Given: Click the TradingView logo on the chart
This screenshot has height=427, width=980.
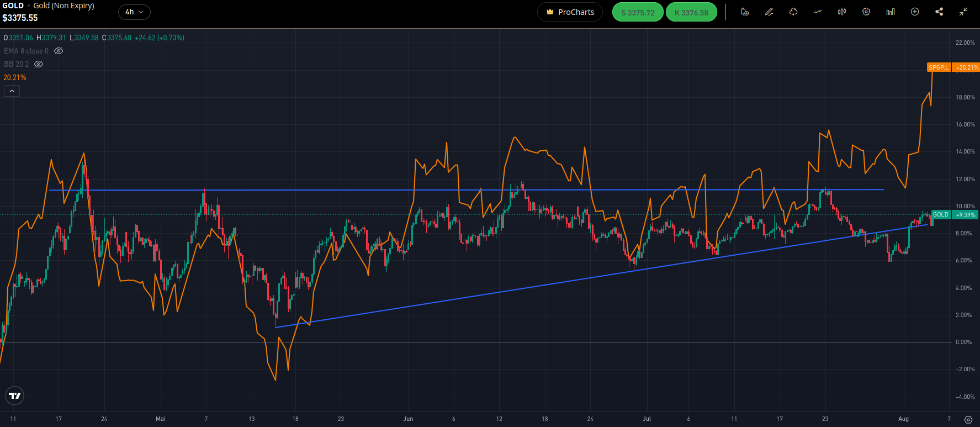Looking at the screenshot, I should tap(15, 396).
